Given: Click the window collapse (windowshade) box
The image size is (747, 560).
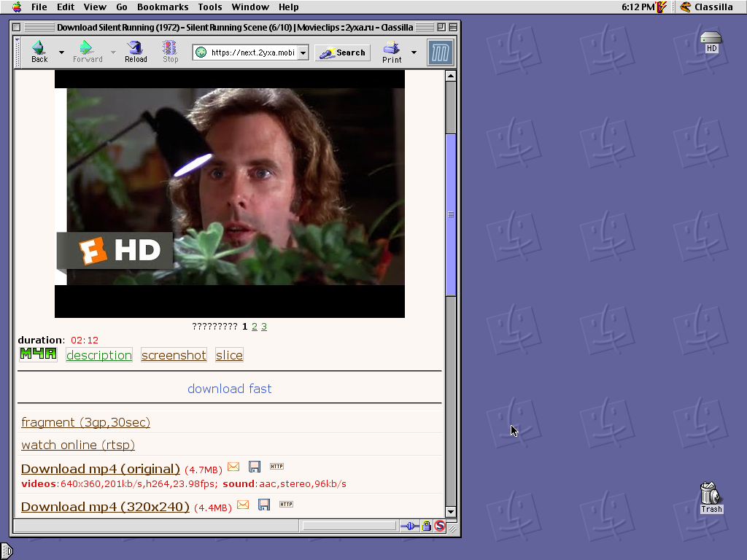Looking at the screenshot, I should pos(453,27).
